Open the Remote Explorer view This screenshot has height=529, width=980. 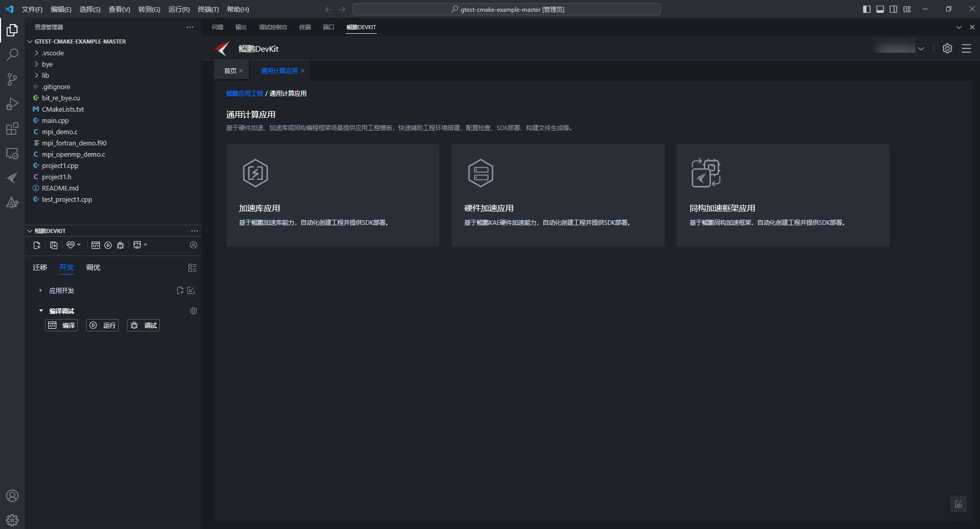point(12,153)
